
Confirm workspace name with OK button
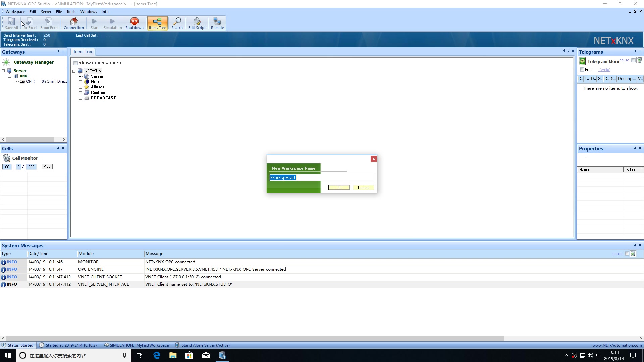click(x=339, y=188)
